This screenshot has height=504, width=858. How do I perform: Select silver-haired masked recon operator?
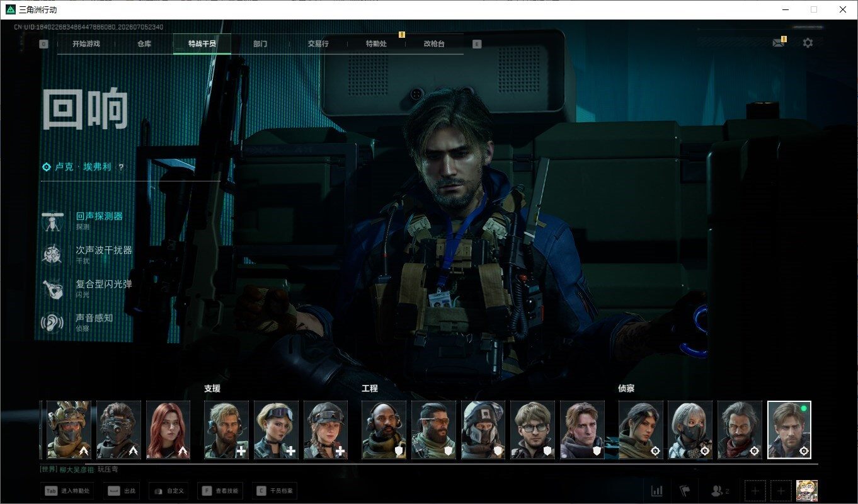click(x=690, y=430)
